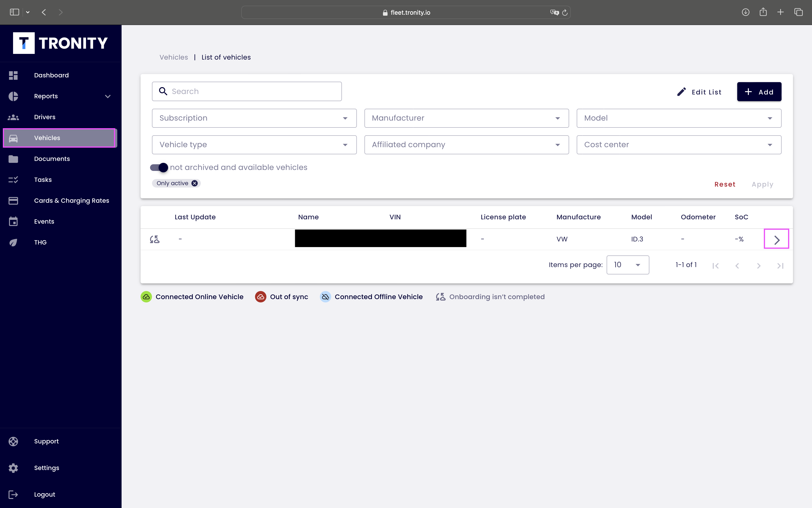Click Last Update column header

coord(195,217)
